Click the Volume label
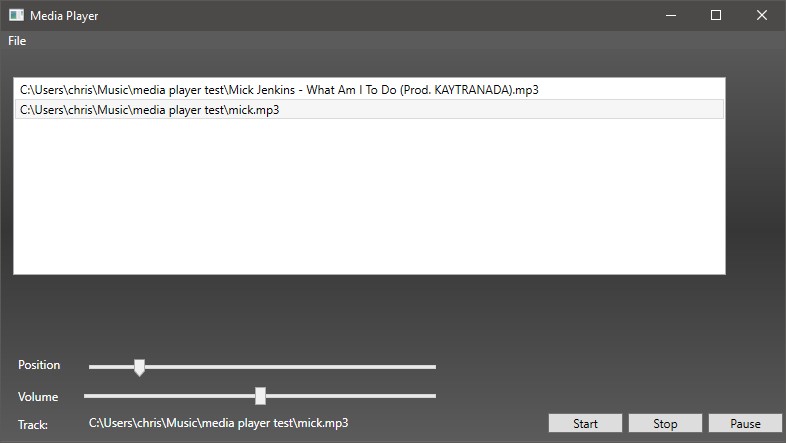786x443 pixels. [38, 397]
